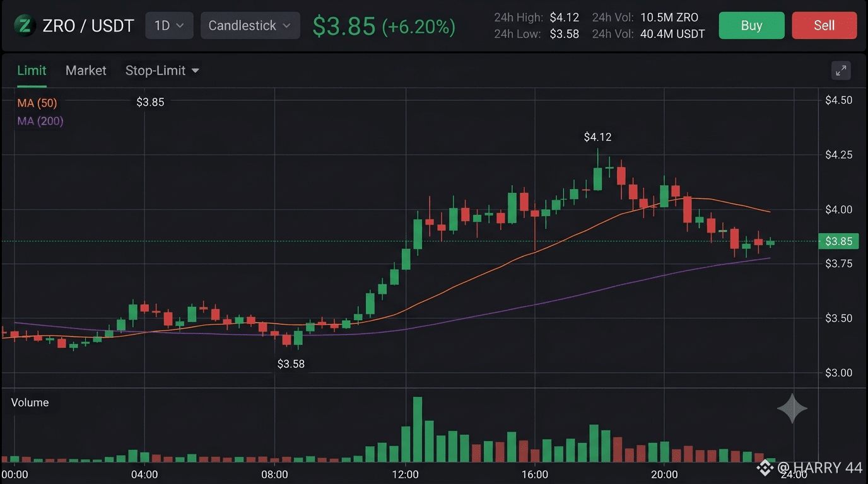Screen dimensions: 868x484
Task: Click the ZRO / USDT pair name
Action: tap(88, 26)
